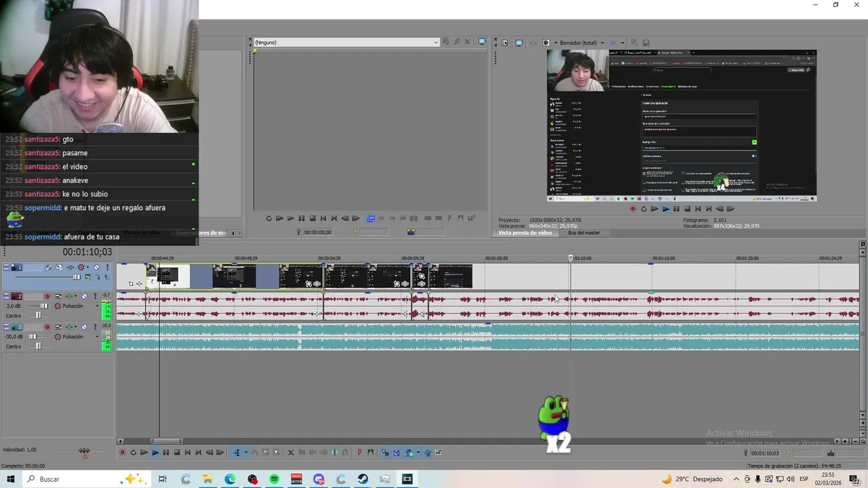Play timeline from start in bottom transport
The height and width of the screenshot is (488, 868).
[144, 453]
